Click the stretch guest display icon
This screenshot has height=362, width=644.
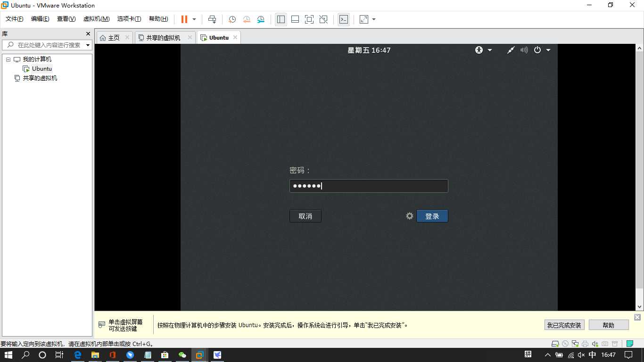click(364, 19)
